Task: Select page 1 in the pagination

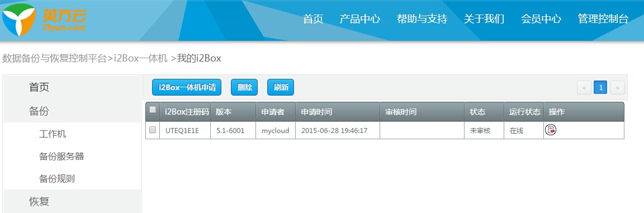Action: click(x=600, y=87)
